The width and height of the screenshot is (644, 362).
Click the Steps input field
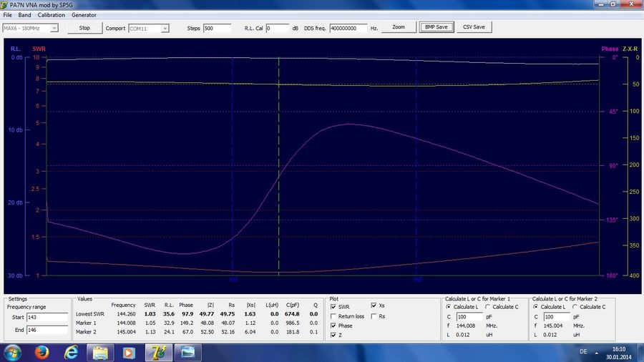click(217, 28)
